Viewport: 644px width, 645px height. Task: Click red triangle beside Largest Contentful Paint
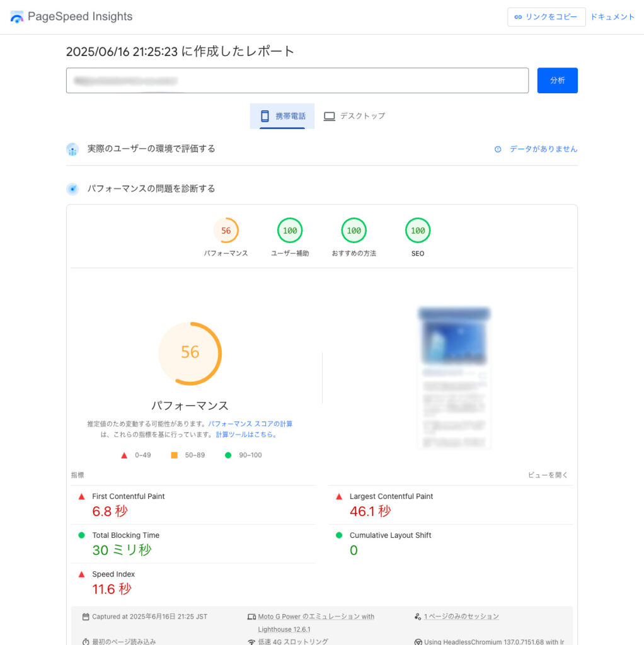pos(339,496)
